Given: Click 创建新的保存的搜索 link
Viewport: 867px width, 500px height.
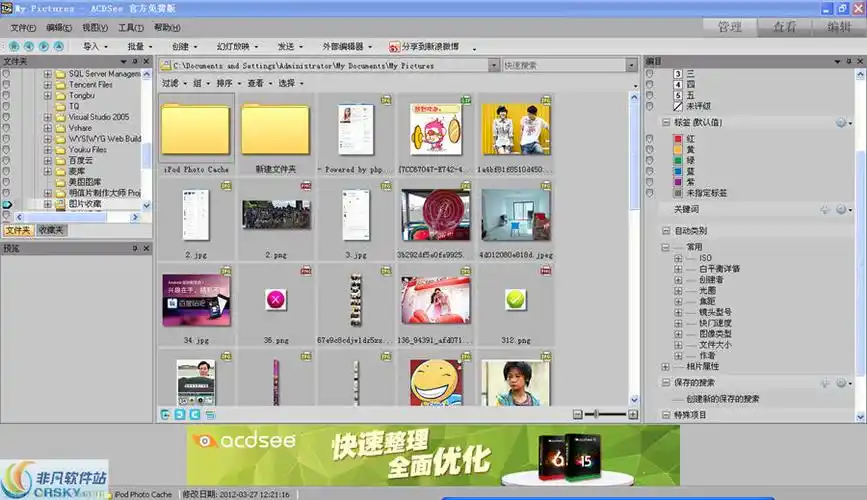Looking at the screenshot, I should (x=723, y=399).
